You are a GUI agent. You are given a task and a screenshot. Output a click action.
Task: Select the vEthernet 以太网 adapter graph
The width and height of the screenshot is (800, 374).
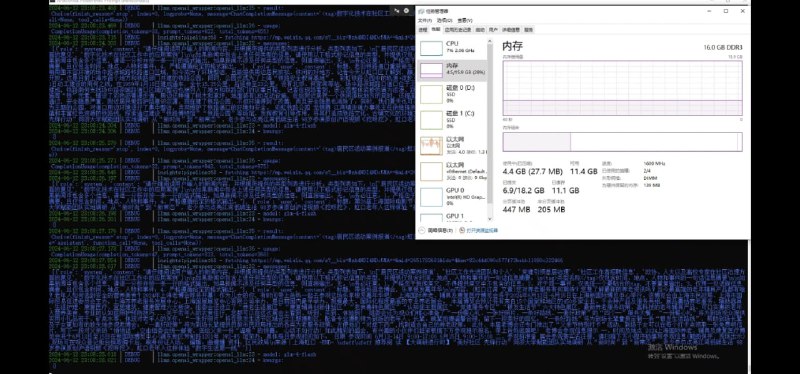pyautogui.click(x=452, y=171)
